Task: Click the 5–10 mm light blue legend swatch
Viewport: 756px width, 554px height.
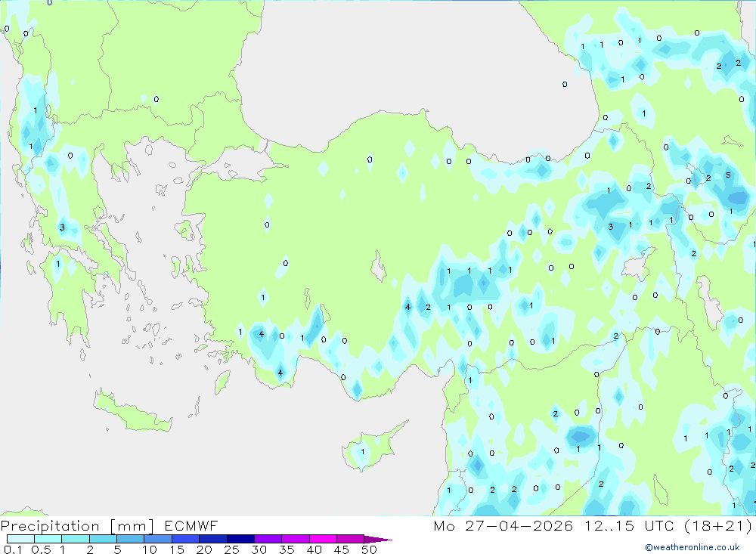Action: click(130, 539)
